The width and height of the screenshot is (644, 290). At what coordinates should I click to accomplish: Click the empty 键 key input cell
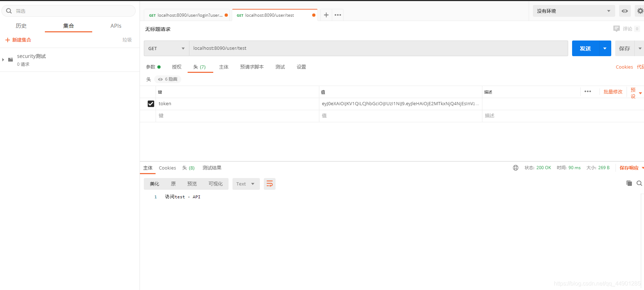pyautogui.click(x=237, y=116)
